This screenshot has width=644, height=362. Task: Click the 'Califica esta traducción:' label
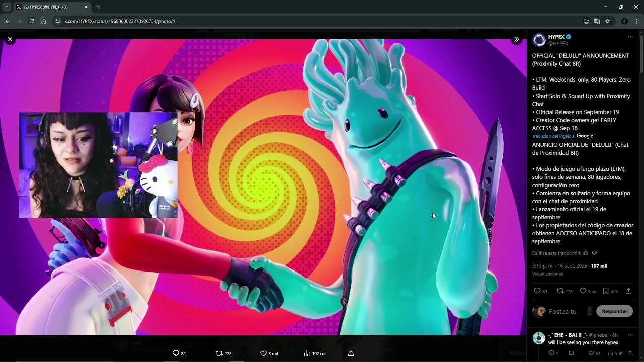click(556, 253)
